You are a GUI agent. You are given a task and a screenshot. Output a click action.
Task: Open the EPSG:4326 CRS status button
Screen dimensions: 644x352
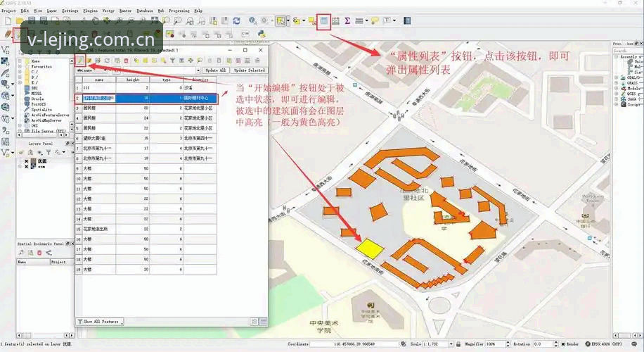point(605,344)
